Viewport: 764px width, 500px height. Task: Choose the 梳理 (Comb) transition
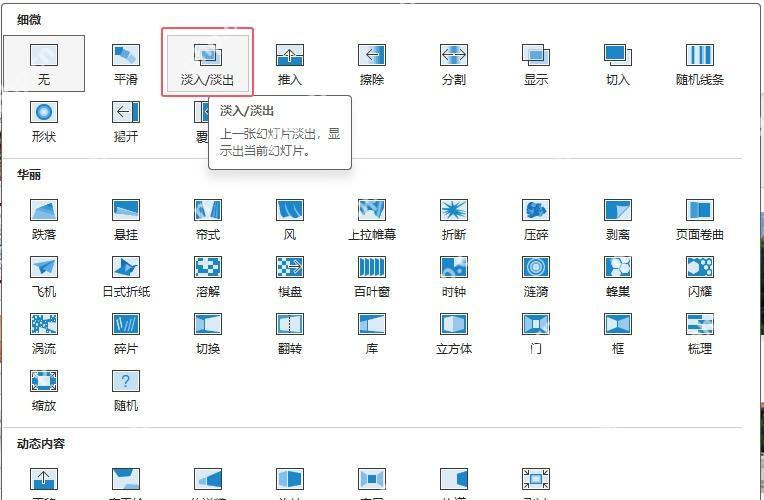tap(700, 333)
